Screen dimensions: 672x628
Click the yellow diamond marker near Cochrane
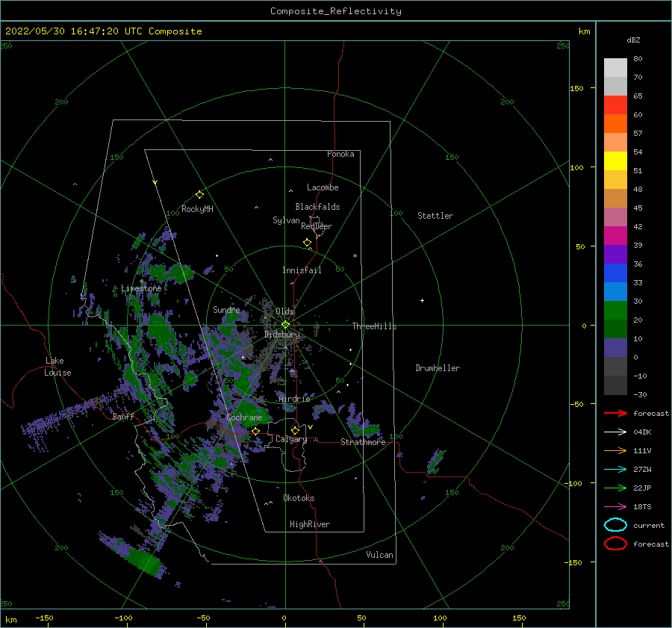pyautogui.click(x=256, y=431)
